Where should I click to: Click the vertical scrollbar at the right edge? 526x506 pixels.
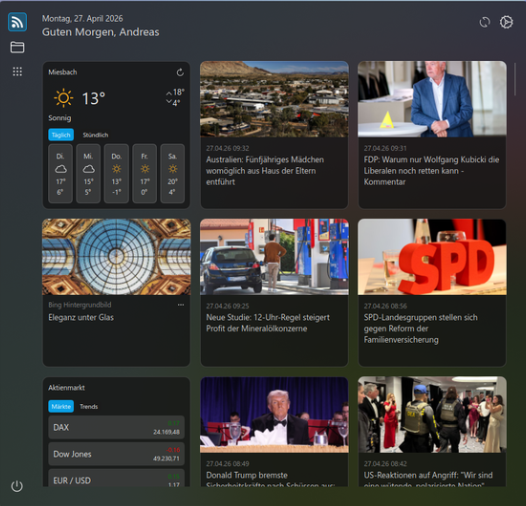(x=515, y=79)
